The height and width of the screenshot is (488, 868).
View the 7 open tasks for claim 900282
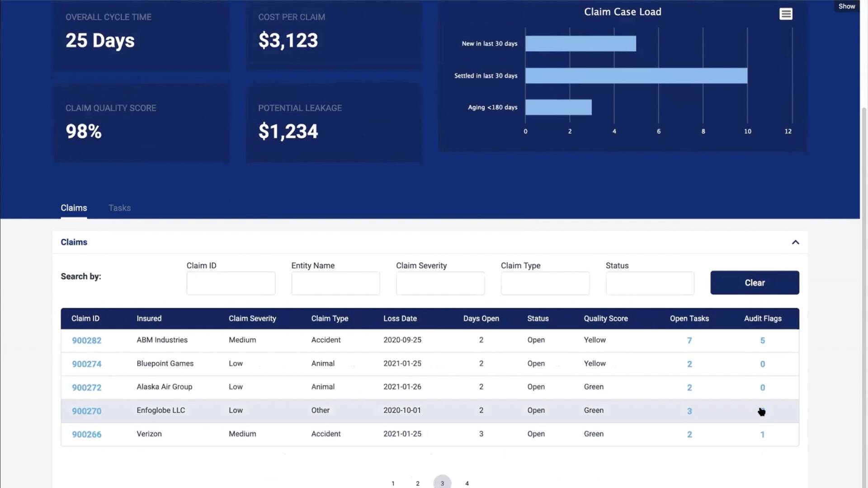coord(689,341)
